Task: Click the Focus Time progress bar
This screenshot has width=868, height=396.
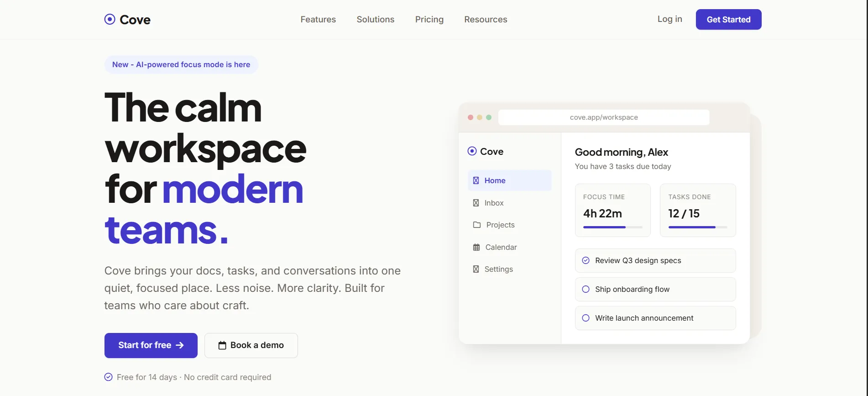Action: (612, 227)
